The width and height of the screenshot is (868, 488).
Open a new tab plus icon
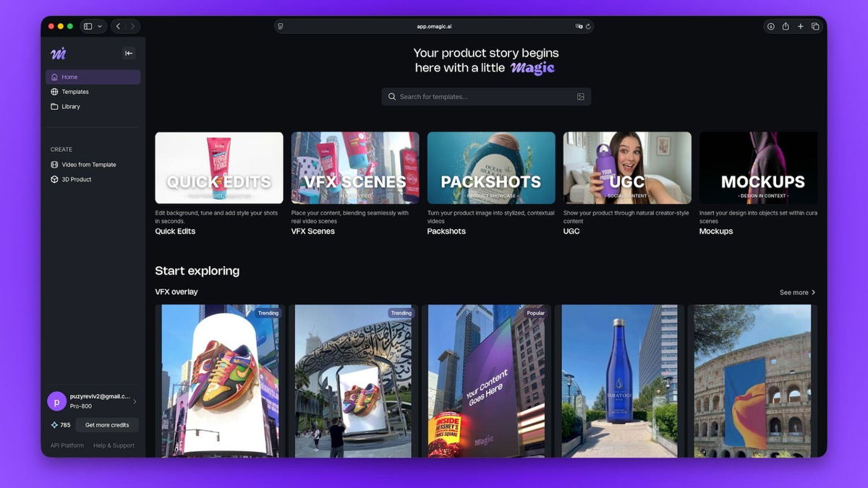pyautogui.click(x=800, y=26)
